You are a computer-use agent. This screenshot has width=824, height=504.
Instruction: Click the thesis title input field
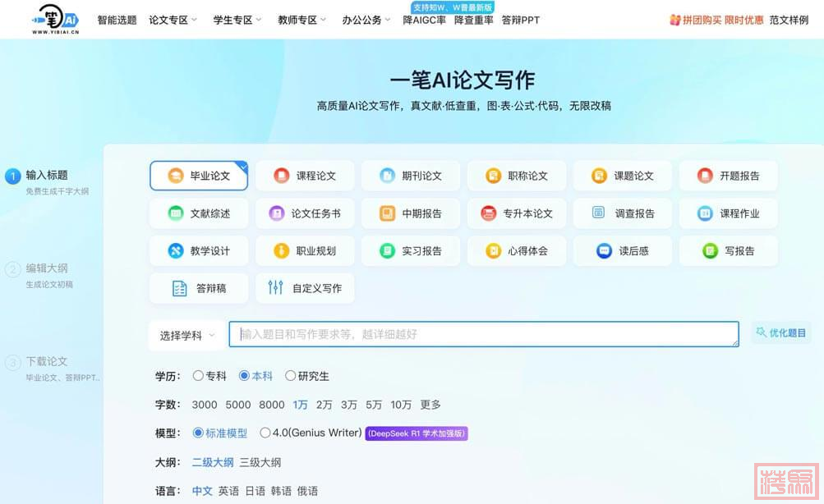(x=483, y=334)
